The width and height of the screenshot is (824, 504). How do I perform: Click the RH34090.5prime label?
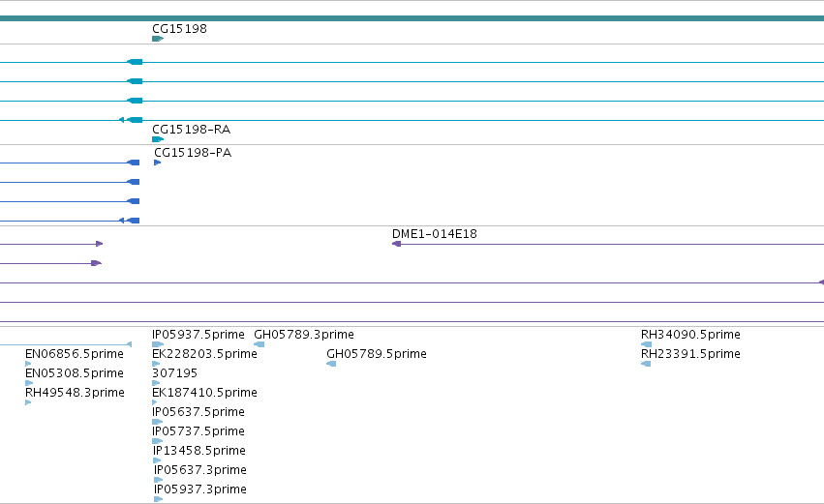tap(690, 335)
